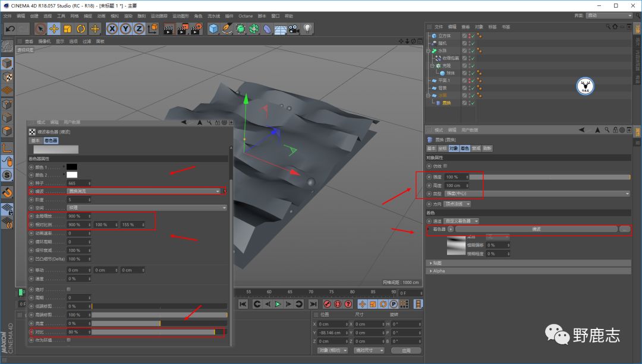Viewport: 642px width, 364px height.
Task: Click the Light bulb icon
Action: pyautogui.click(x=307, y=29)
